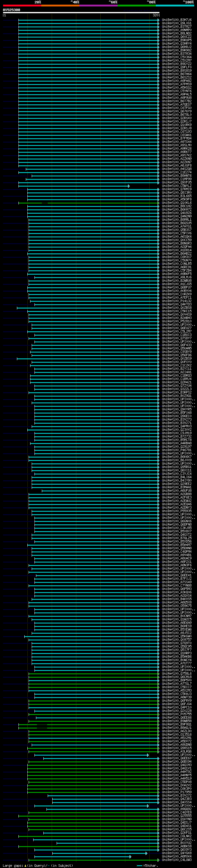Click the orange ~40% identity legend segment

[x=60, y=6]
